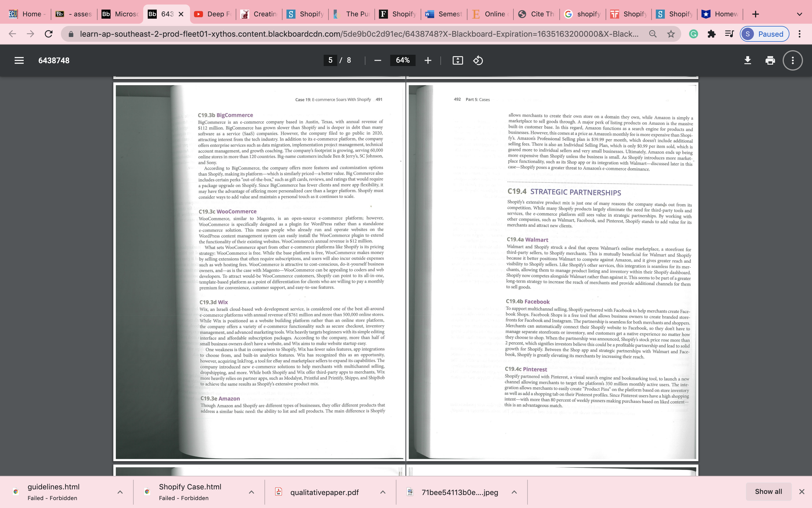Switch to the Microsc Blackboard tab
This screenshot has width=812, height=508.
[120, 14]
